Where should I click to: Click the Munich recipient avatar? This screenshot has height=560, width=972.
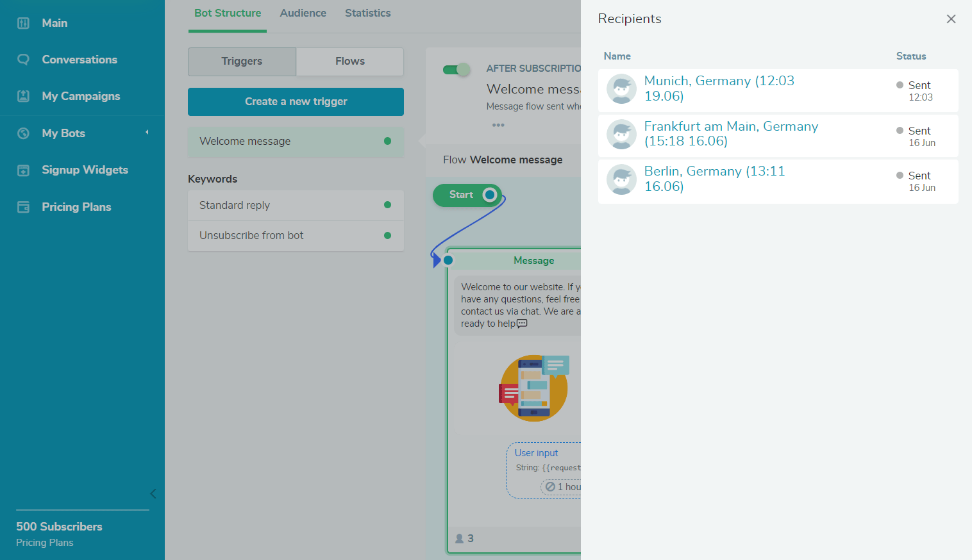pyautogui.click(x=621, y=89)
